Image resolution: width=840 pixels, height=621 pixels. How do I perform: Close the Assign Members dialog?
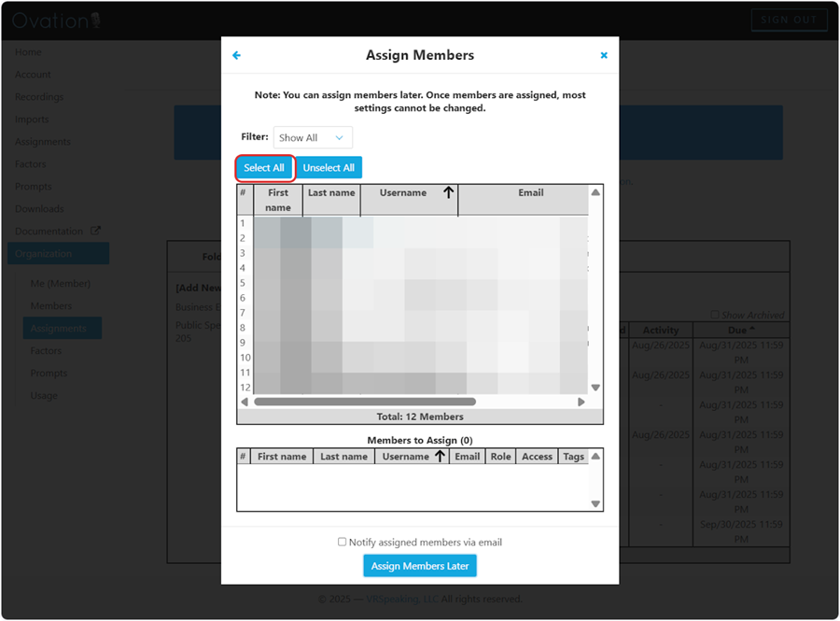click(604, 55)
